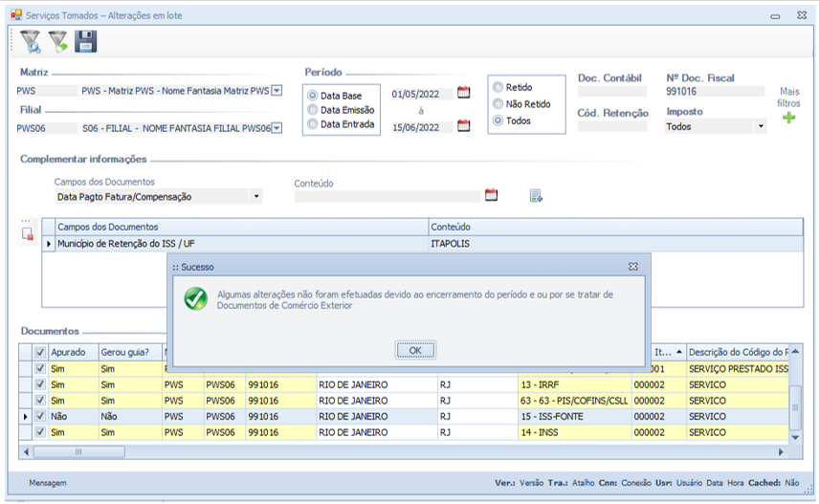Expand the Matriz dropdown

(277, 91)
